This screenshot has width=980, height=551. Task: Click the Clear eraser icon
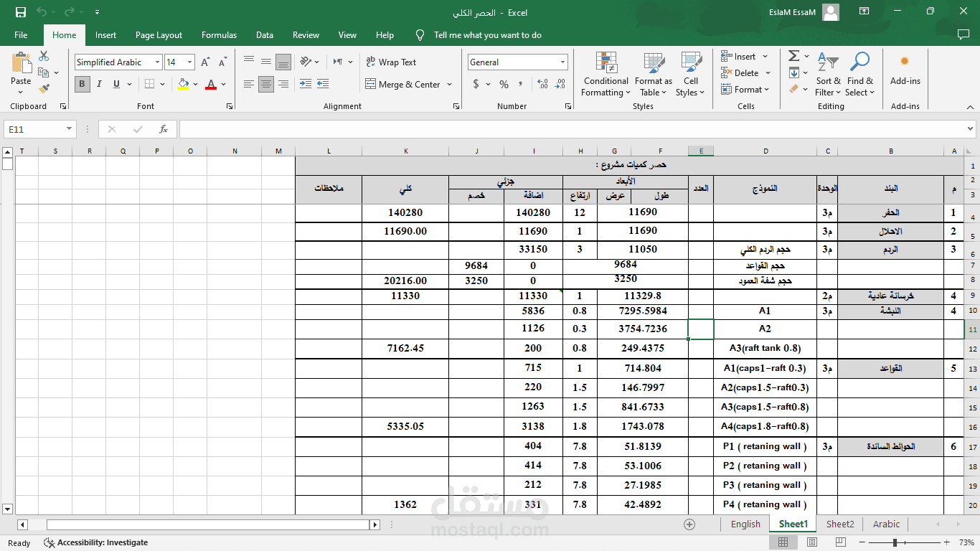coord(793,89)
